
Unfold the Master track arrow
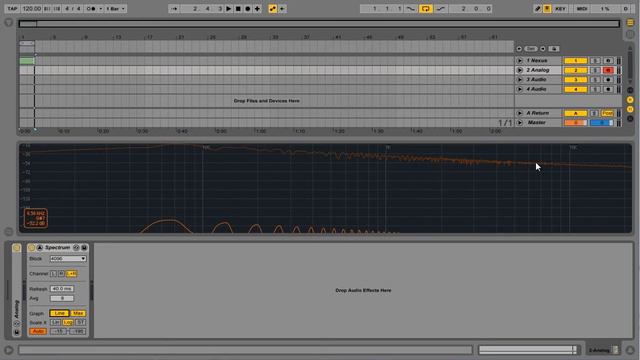pyautogui.click(x=520, y=122)
